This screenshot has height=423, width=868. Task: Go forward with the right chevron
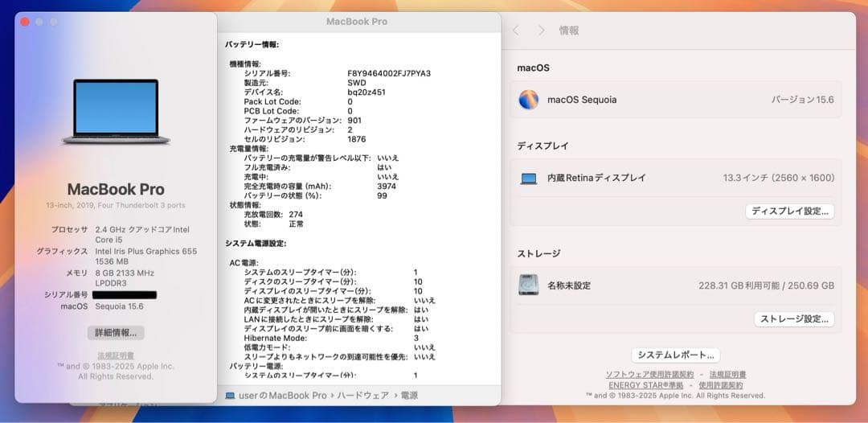pos(542,31)
